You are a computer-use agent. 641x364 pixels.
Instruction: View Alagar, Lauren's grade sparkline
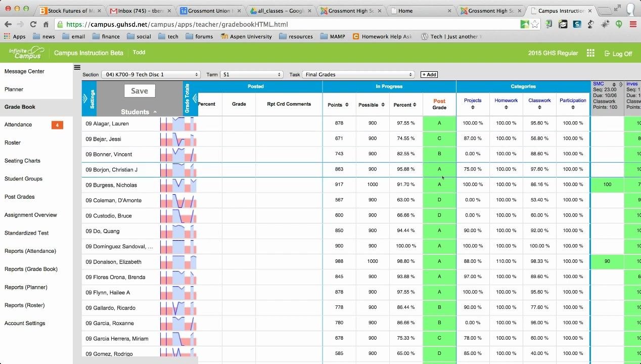coord(178,124)
